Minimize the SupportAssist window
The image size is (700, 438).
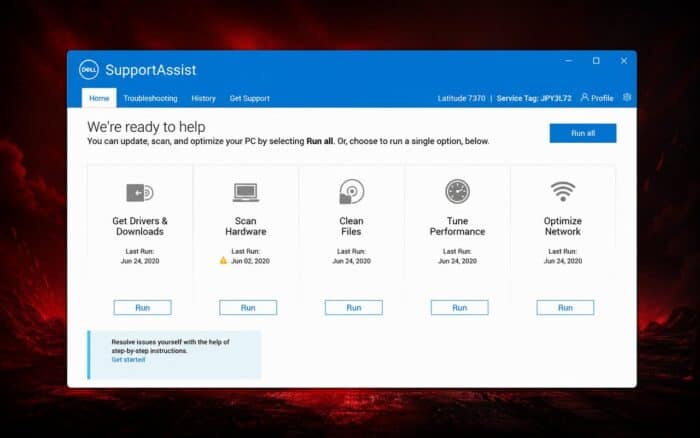click(568, 61)
